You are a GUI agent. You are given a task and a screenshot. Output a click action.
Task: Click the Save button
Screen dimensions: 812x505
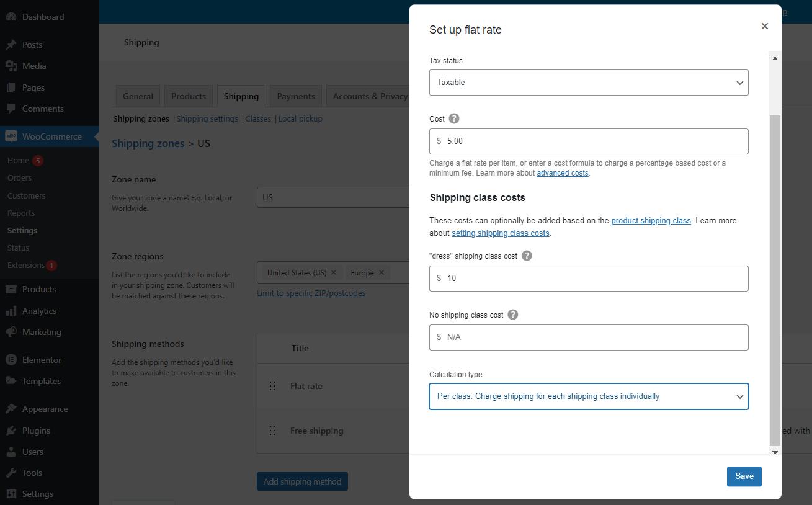(x=744, y=476)
